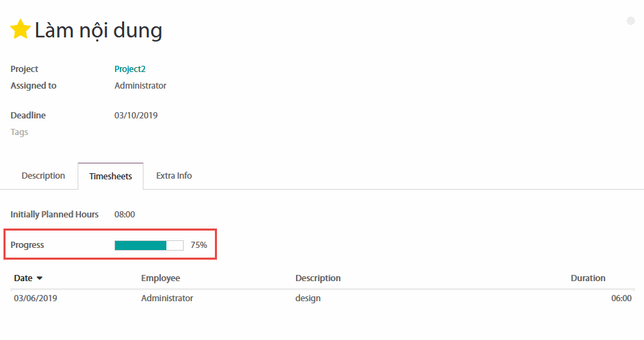Click the Tags field label

point(19,132)
